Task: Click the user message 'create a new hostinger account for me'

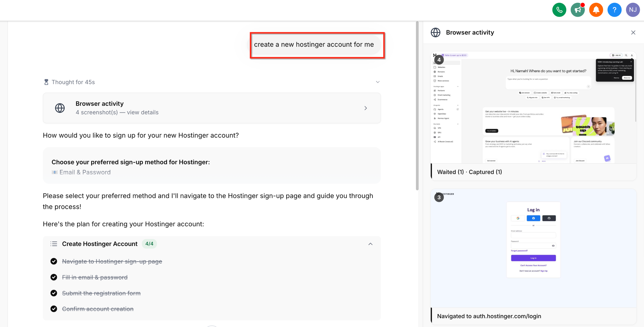Action: [314, 44]
